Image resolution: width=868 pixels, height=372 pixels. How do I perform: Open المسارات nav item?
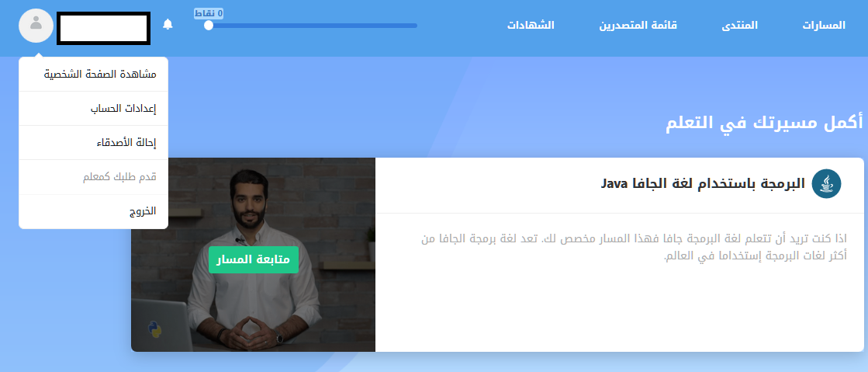(824, 26)
